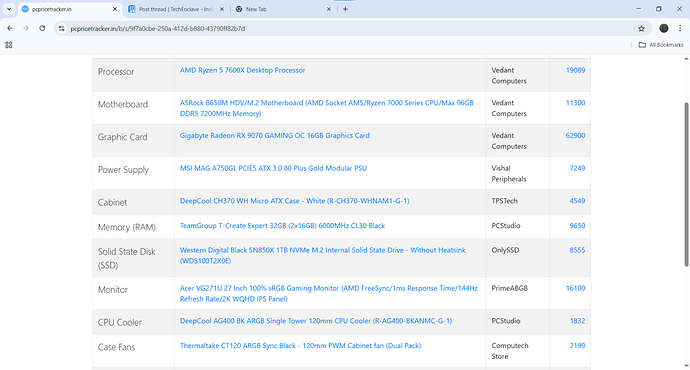Click SSD price 8555

point(577,250)
